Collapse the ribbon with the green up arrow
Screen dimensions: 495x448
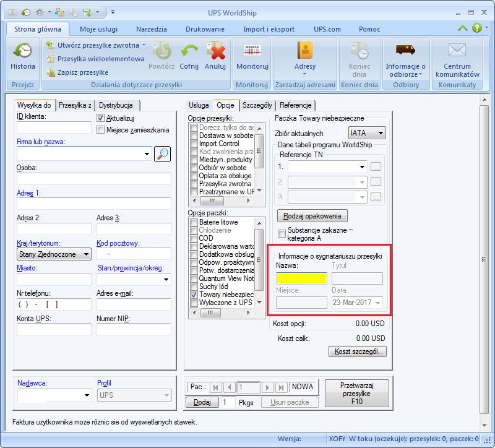pos(463,28)
